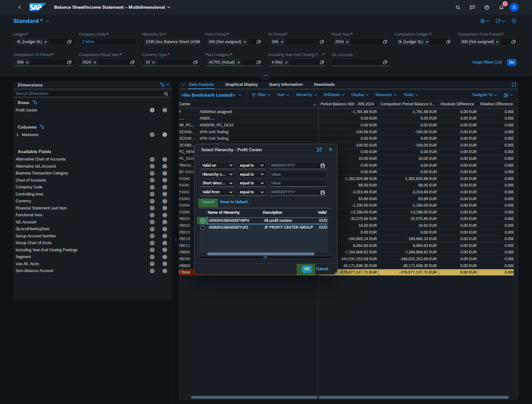Open the help question-mark icon in header
The height and width of the screenshot is (404, 532).
point(487,7)
